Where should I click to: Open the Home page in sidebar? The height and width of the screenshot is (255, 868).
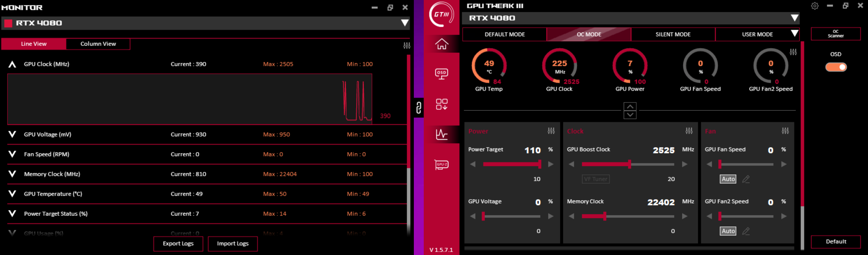pyautogui.click(x=441, y=44)
